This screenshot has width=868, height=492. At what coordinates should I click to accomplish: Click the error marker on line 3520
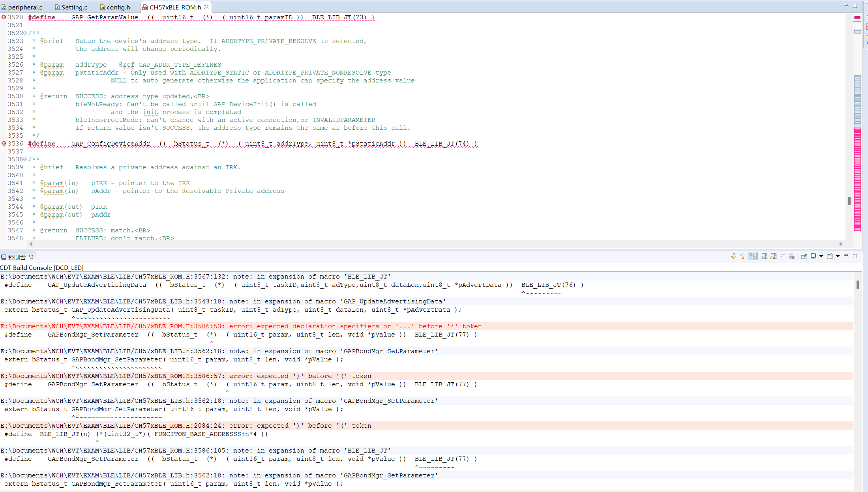[4, 17]
